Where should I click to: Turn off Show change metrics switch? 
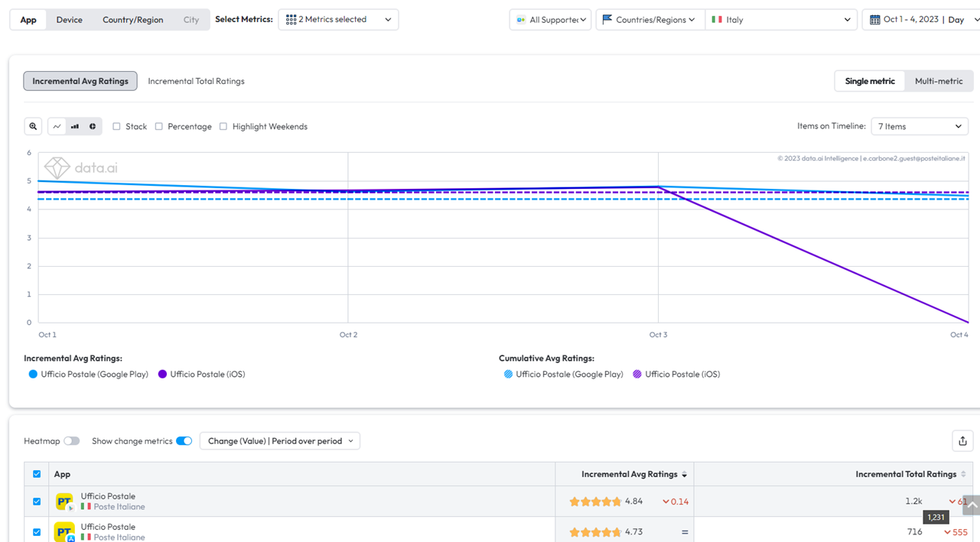pos(184,441)
